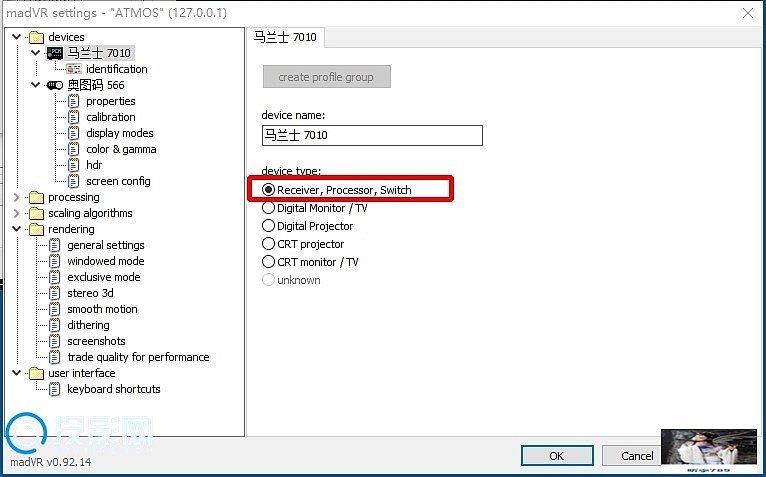
Task: Select windowed mode settings
Action: coord(106,261)
